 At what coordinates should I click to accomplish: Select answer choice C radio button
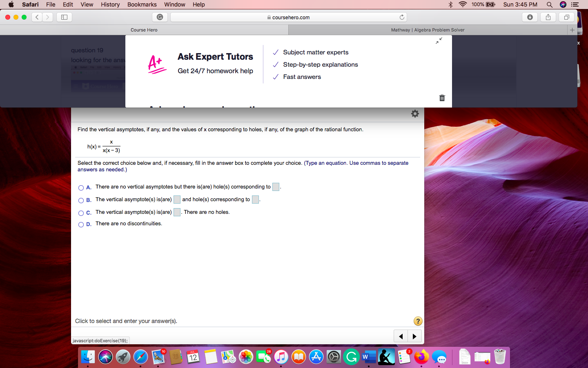81,213
